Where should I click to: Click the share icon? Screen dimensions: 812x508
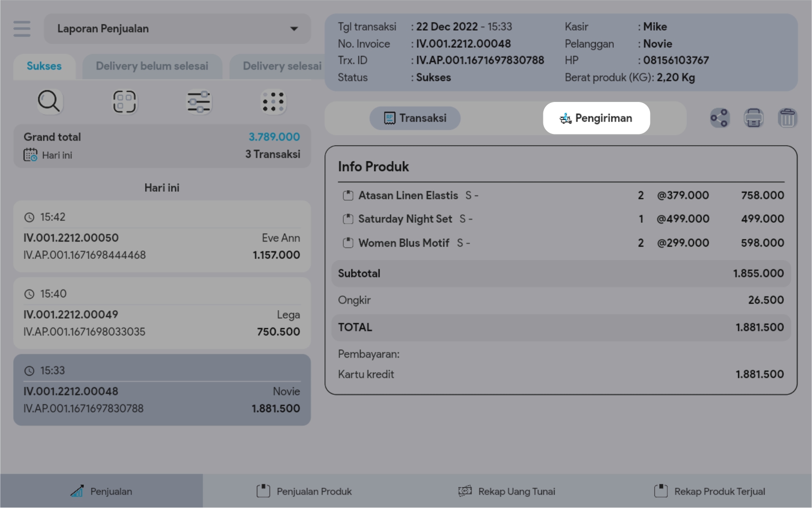[x=719, y=118]
